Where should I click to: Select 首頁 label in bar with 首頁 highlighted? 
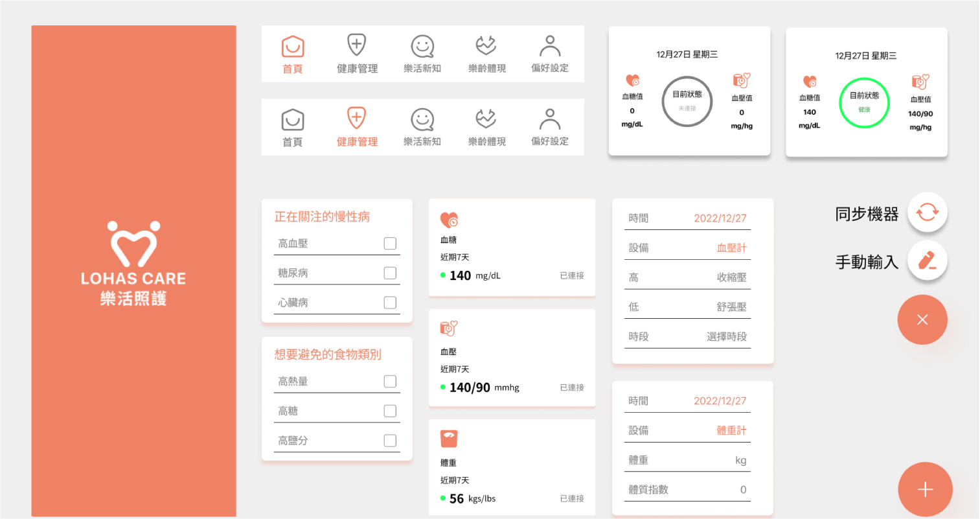pos(293,69)
